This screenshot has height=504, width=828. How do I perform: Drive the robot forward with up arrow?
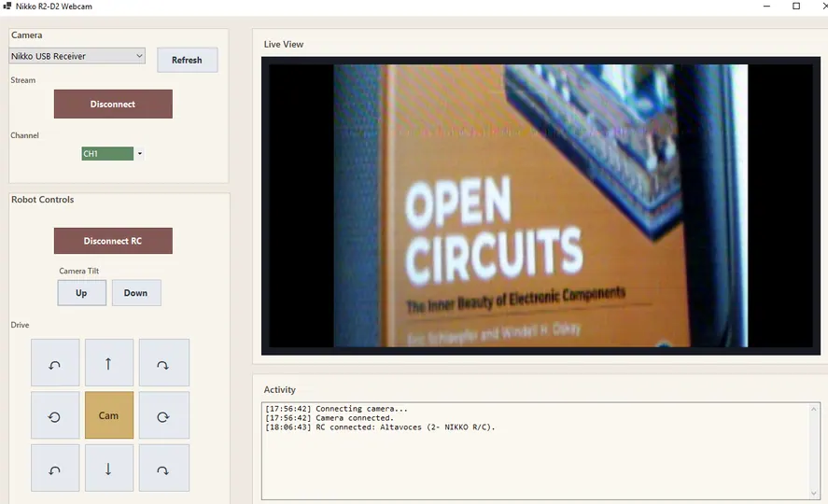point(109,362)
